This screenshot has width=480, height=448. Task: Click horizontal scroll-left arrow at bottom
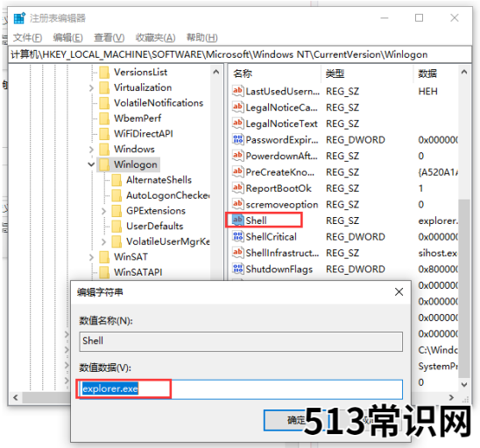[x=16, y=397]
